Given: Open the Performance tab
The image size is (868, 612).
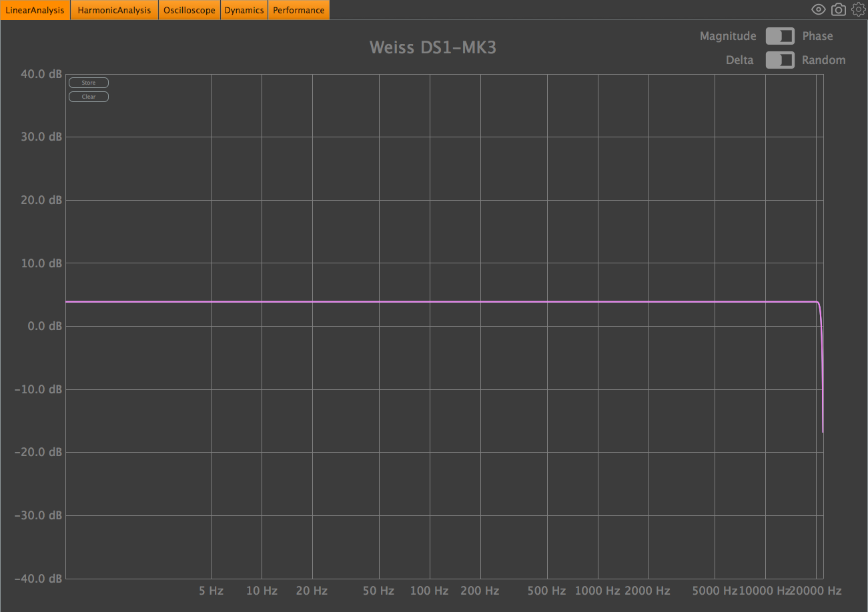Looking at the screenshot, I should point(298,10).
